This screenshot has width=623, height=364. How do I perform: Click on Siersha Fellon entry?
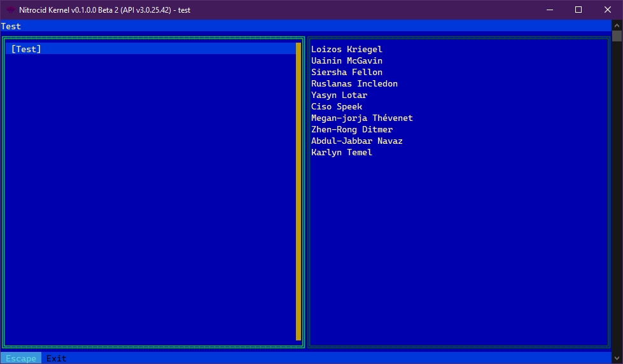(x=347, y=73)
